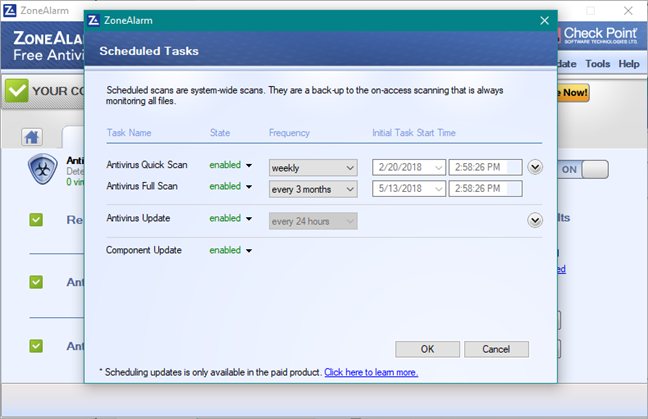648x419 pixels.
Task: Open the 5/13/2018 date picker
Action: point(409,188)
